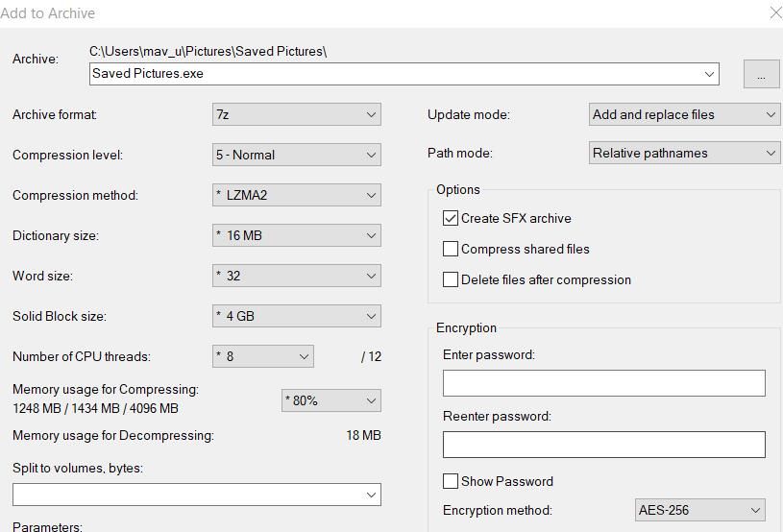Click the Enter password field
The image size is (783, 532).
point(603,383)
